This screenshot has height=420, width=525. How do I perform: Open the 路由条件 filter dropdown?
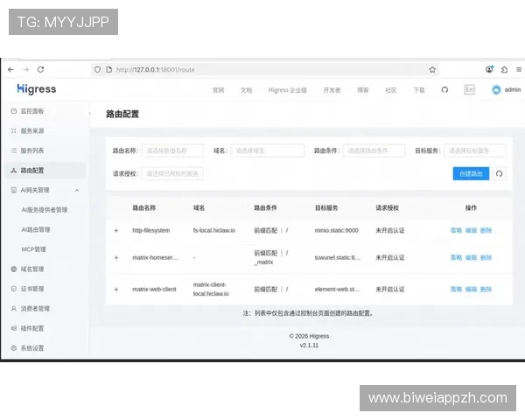coord(374,150)
